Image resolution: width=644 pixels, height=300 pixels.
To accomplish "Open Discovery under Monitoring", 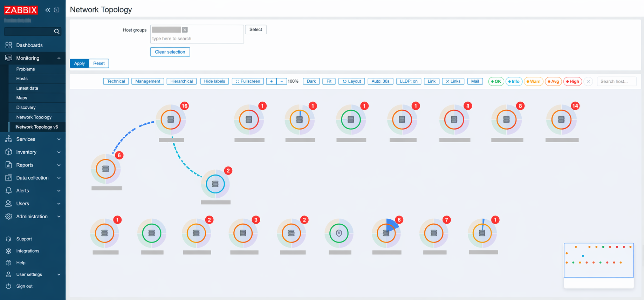I will (x=26, y=108).
